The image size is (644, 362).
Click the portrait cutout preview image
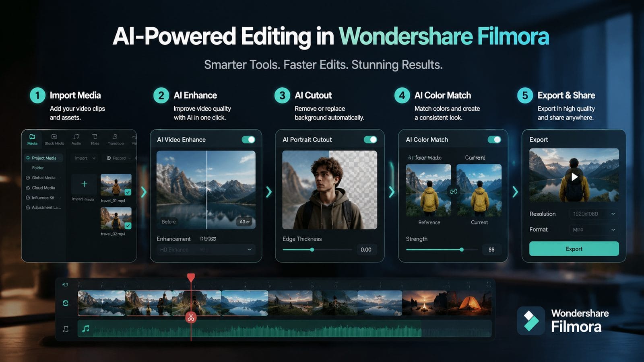330,190
